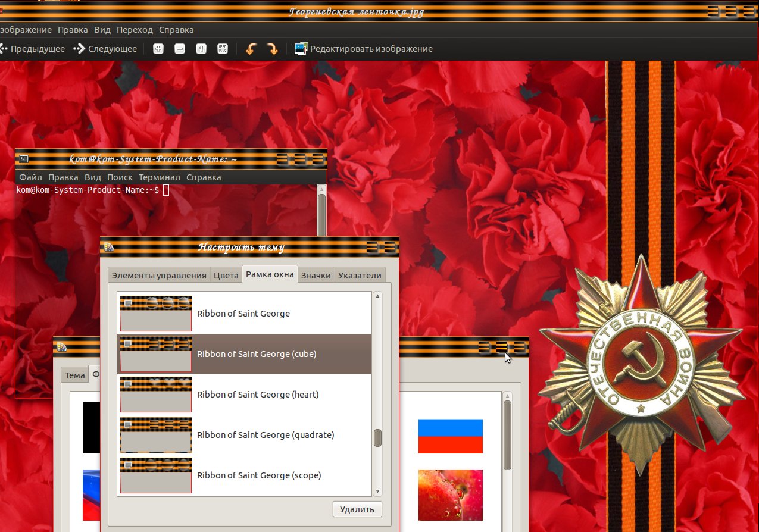The image size is (759, 532).
Task: Select the black wallpaper thumbnail
Action: click(x=91, y=428)
